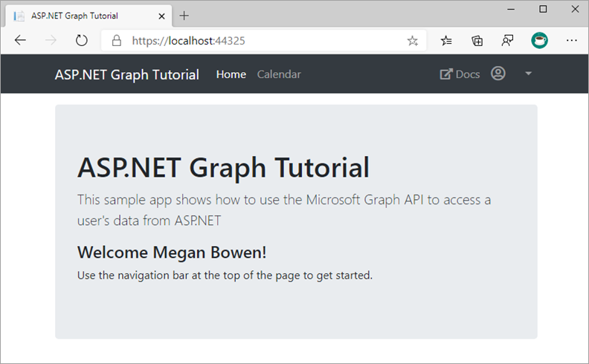
Task: Add this page to favorites star icon
Action: [x=413, y=41]
